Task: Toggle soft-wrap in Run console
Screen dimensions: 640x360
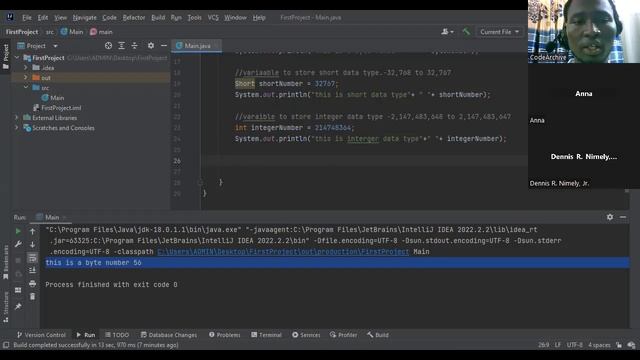Action: [x=33, y=258]
